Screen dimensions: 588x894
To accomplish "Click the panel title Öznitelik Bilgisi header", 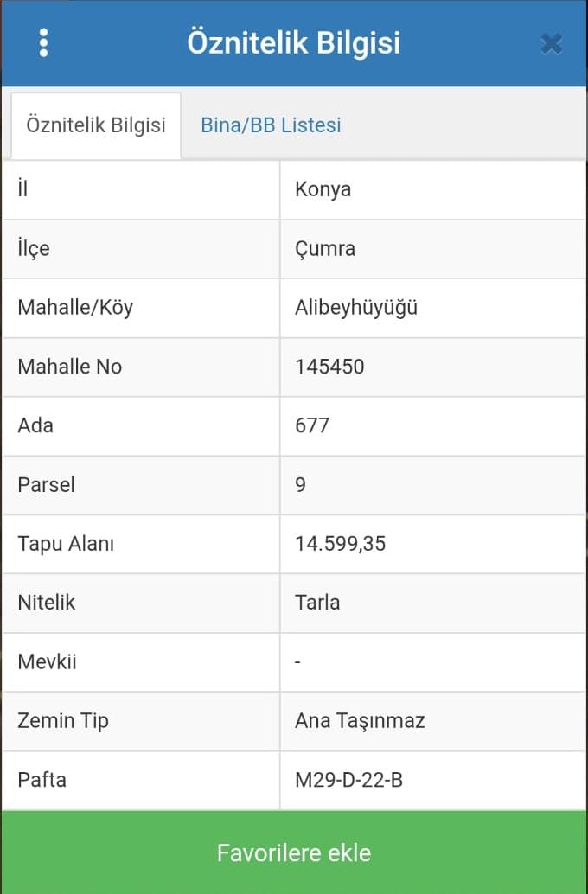I will [294, 43].
